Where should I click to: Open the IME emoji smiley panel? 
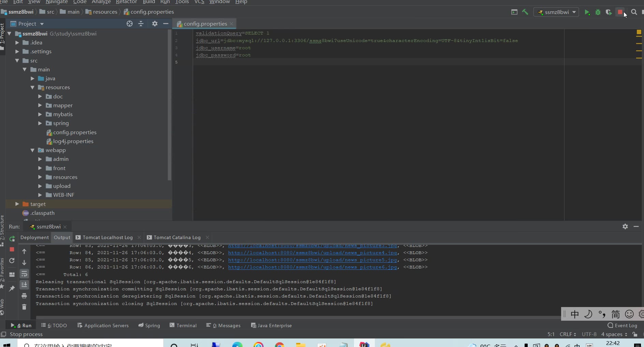(x=629, y=314)
